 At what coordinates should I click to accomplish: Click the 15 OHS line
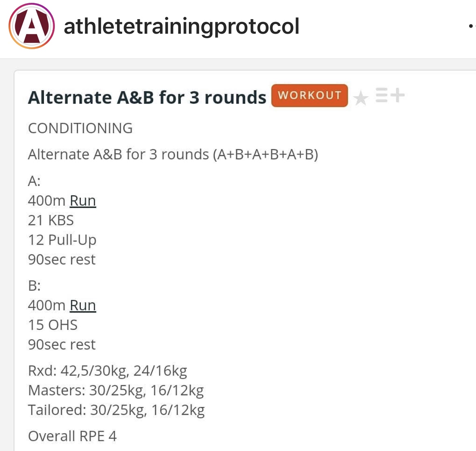[x=53, y=325]
